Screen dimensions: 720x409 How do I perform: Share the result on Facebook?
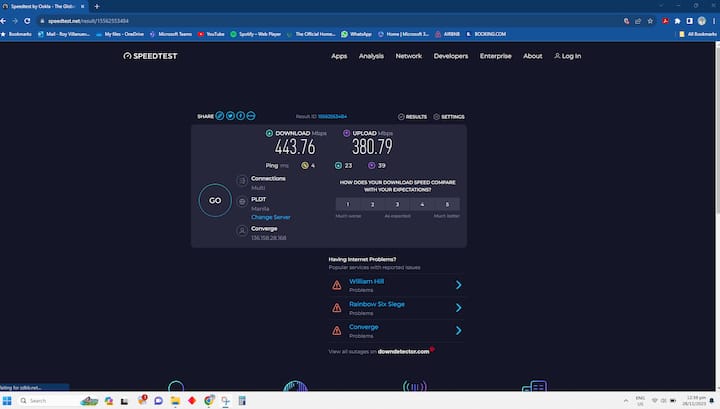[x=240, y=116]
